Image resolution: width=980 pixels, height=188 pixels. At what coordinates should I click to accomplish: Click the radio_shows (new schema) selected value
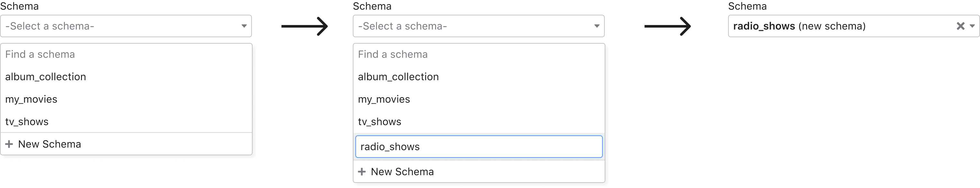click(x=799, y=26)
